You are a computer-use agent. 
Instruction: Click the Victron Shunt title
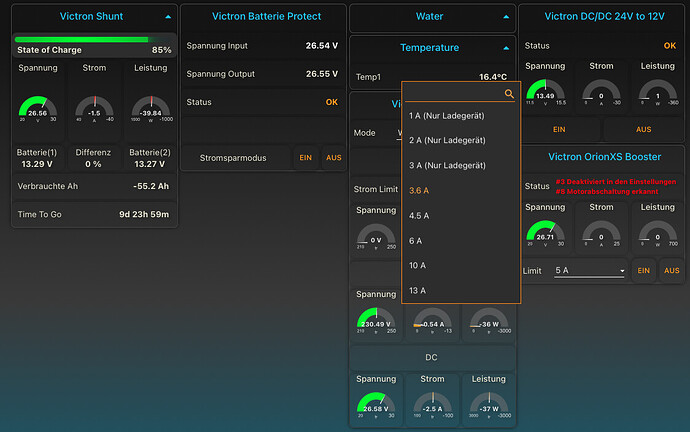click(x=91, y=16)
